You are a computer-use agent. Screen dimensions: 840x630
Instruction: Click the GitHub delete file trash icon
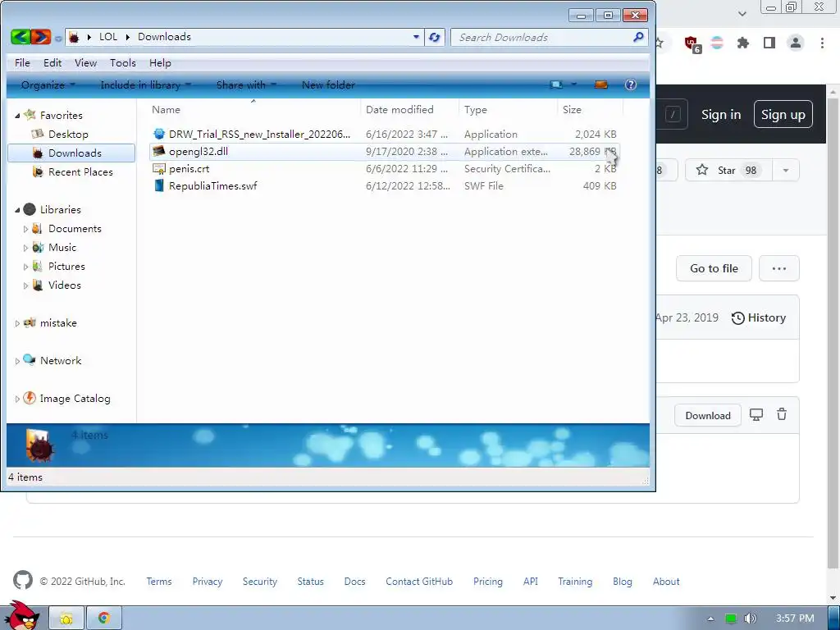pos(782,414)
